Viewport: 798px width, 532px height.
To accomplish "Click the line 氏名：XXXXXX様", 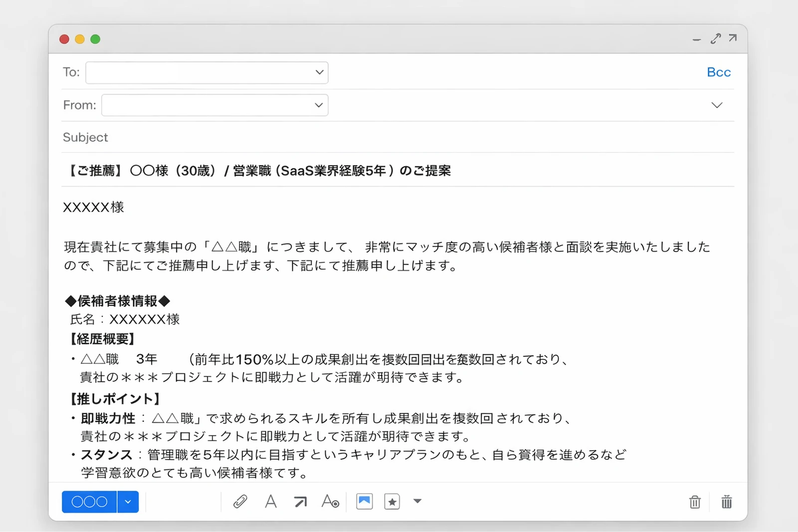I will (125, 319).
